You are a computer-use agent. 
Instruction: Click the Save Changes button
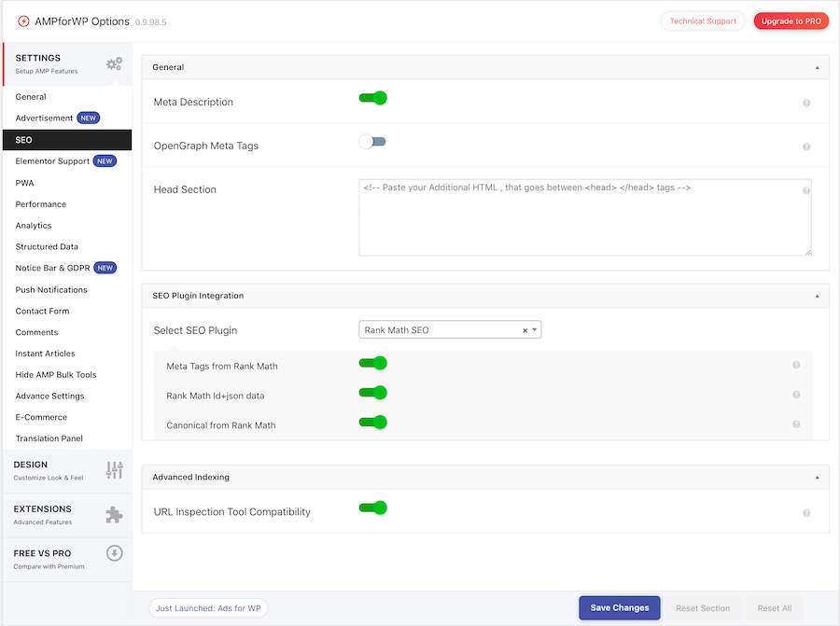(x=620, y=608)
